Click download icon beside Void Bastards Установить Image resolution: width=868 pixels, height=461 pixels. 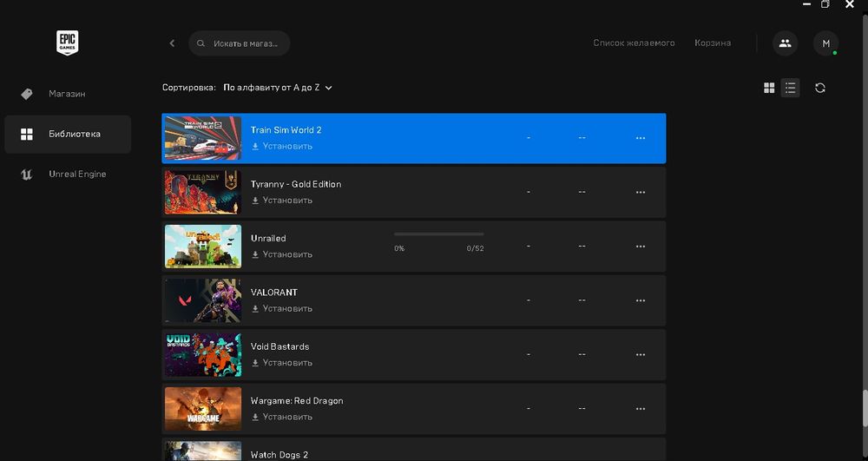coord(255,363)
